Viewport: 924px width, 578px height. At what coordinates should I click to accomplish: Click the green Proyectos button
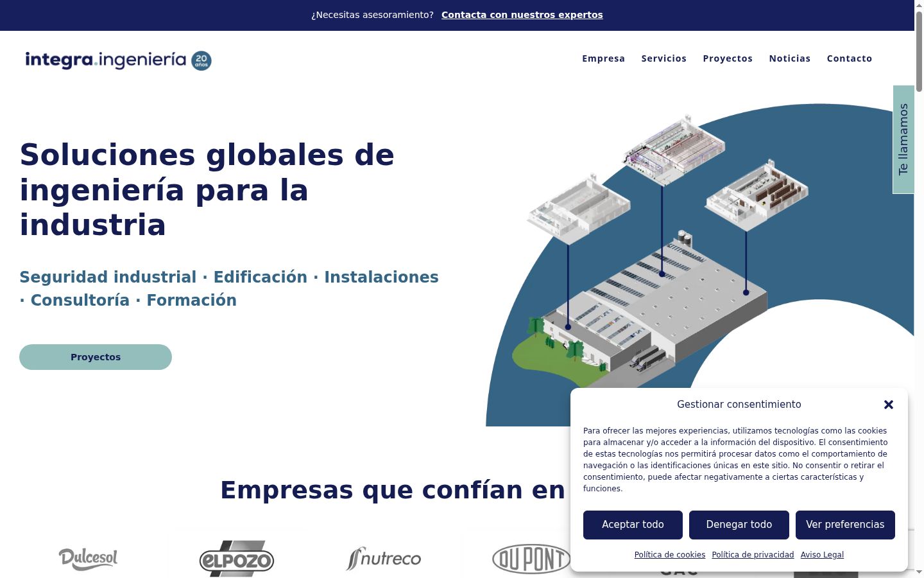click(x=96, y=357)
